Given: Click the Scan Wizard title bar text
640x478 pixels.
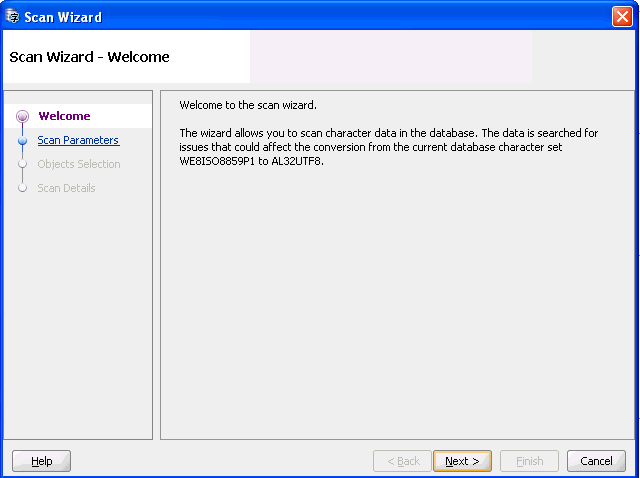Looking at the screenshot, I should pos(63,16).
